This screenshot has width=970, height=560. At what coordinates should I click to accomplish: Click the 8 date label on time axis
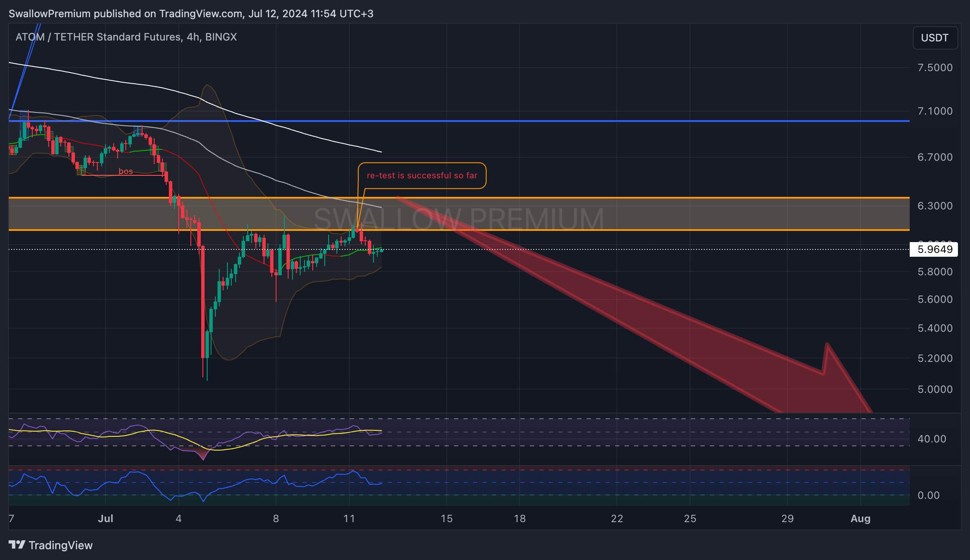(276, 519)
